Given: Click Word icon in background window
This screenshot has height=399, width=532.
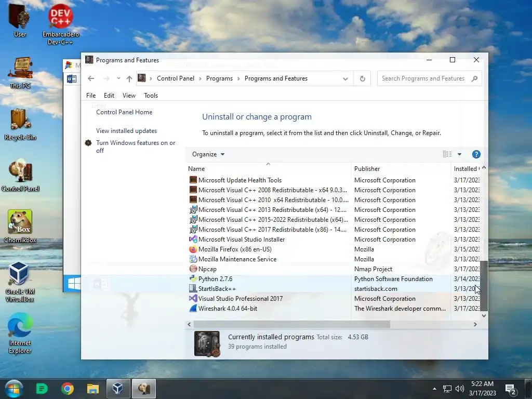Looking at the screenshot, I should tap(72, 79).
